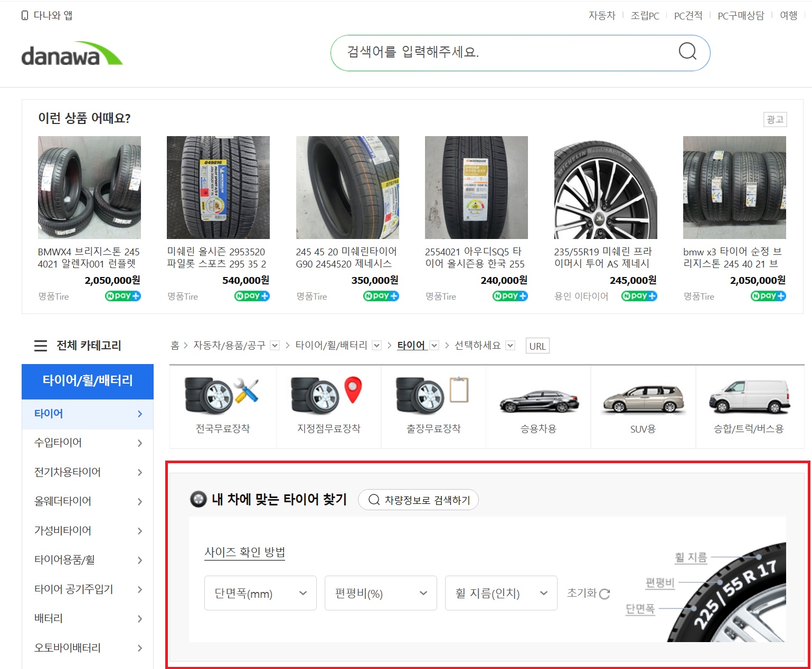Click the 다나와 앱 phone icon
The width and height of the screenshot is (812, 669).
[x=25, y=15]
